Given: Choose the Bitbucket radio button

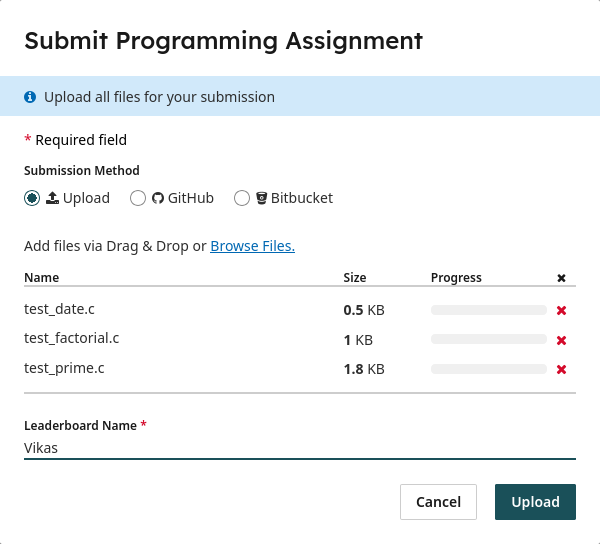Looking at the screenshot, I should coord(242,198).
